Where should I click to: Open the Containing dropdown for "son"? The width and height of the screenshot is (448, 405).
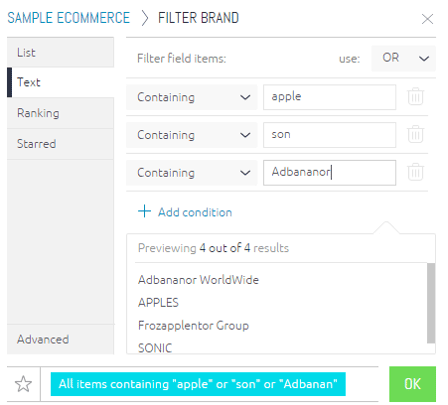pyautogui.click(x=192, y=135)
